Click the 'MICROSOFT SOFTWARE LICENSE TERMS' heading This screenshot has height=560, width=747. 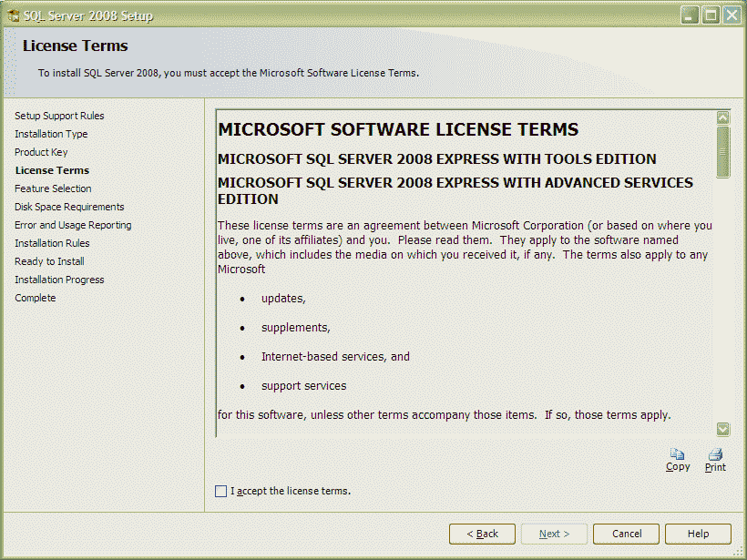coord(398,129)
